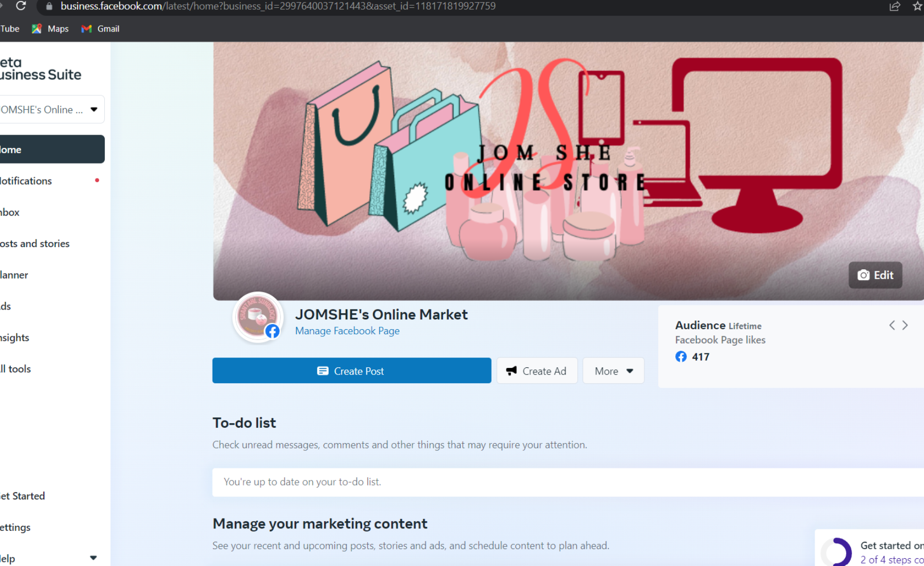Open Posts and stories in the sidebar
This screenshot has width=924, height=566.
click(x=51, y=244)
